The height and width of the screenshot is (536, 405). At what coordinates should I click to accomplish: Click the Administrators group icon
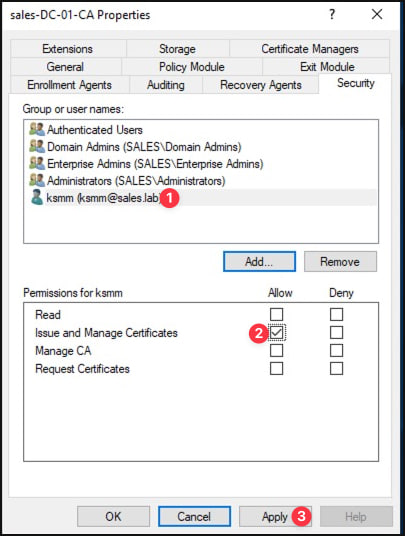[37, 180]
